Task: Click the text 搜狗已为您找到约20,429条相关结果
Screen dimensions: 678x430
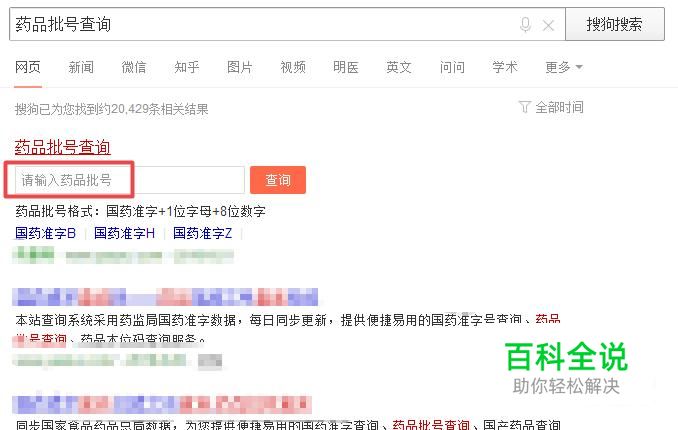Action: tap(112, 109)
